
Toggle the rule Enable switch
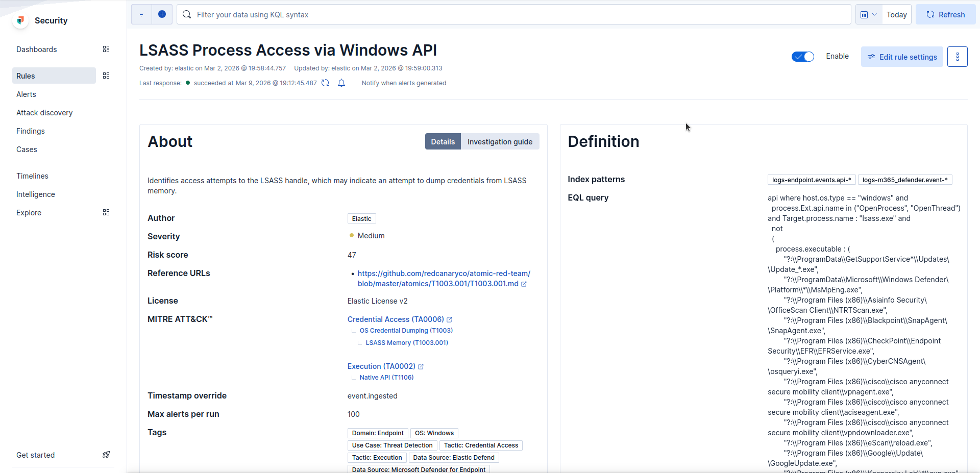pyautogui.click(x=802, y=57)
